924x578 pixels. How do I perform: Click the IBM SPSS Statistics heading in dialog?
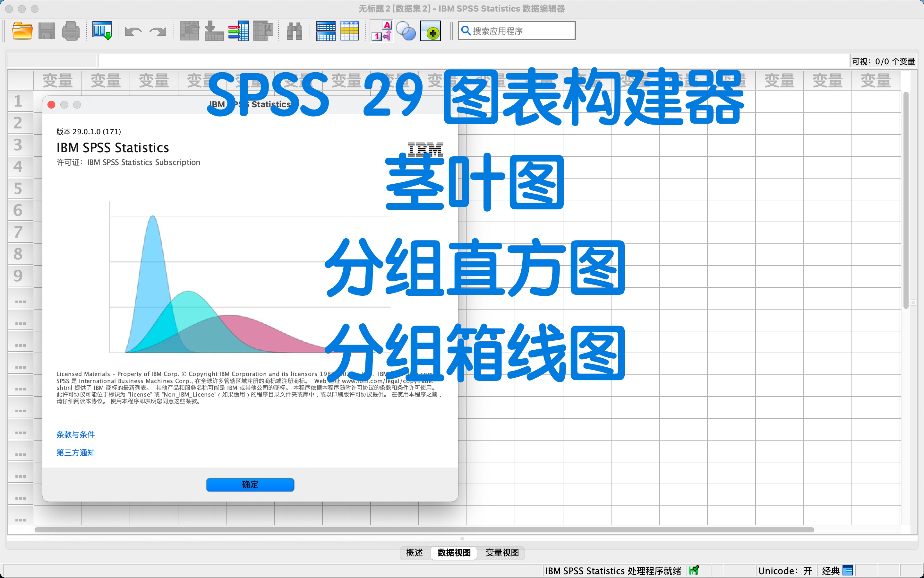tap(113, 148)
